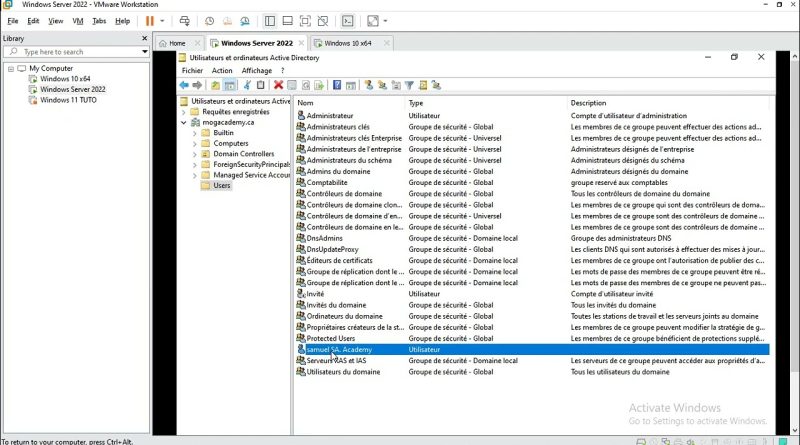Go forward in Active Directory console
The height and width of the screenshot is (445, 800).
(197, 85)
